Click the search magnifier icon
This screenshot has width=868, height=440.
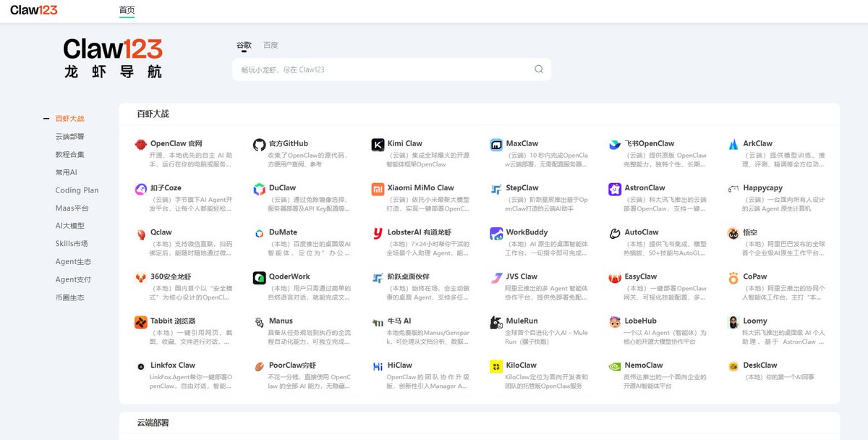pos(539,69)
